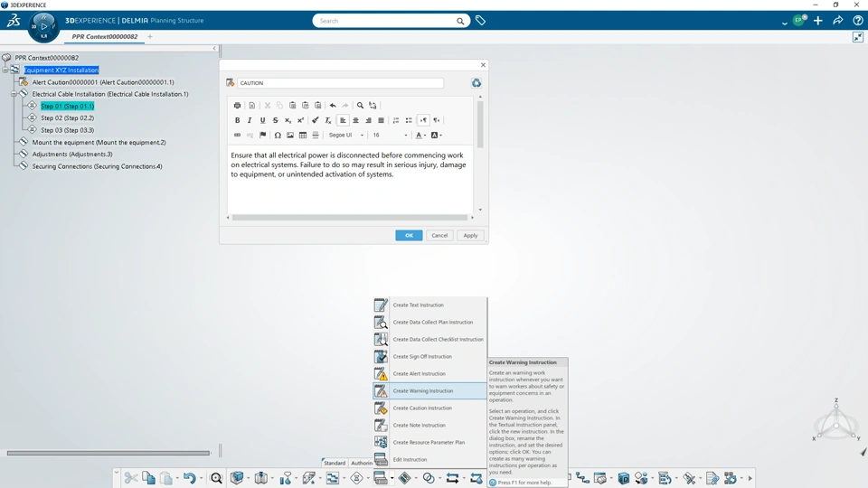Click the tag icon beside search
This screenshot has width=868, height=488.
tap(480, 21)
